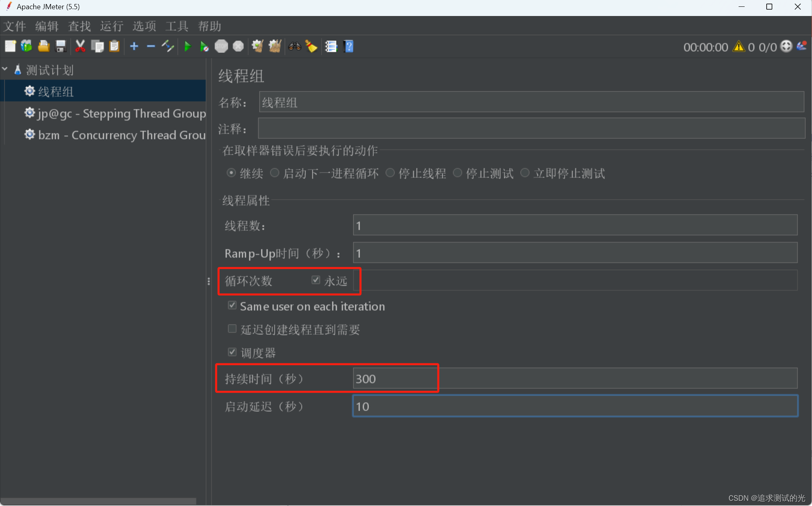This screenshot has width=812, height=506.
Task: Expand all nodes with plus icon
Action: coord(134,46)
